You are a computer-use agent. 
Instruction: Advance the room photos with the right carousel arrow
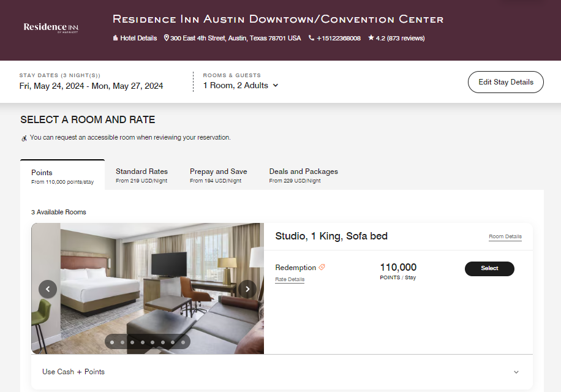247,288
